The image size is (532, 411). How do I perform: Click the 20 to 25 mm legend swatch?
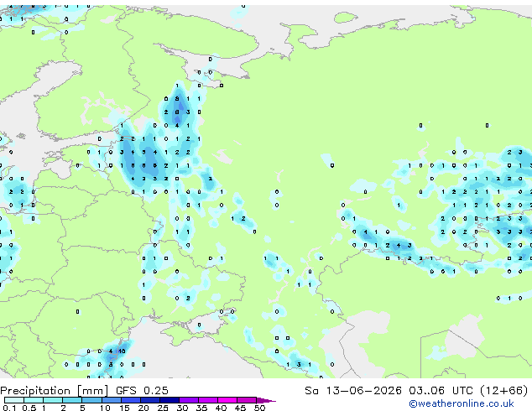point(150,400)
